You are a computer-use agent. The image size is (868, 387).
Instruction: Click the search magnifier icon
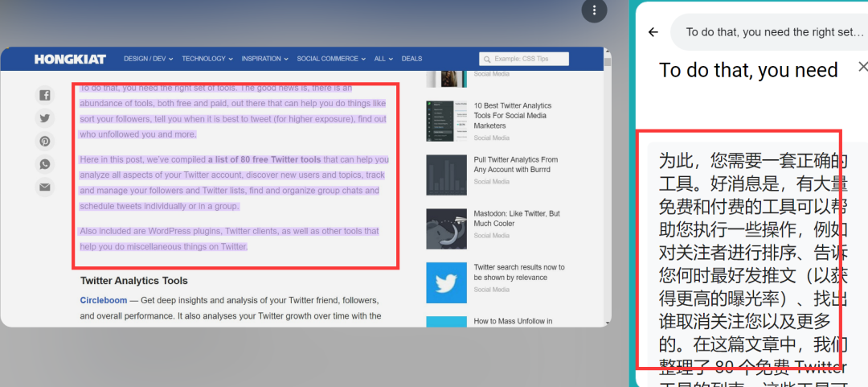click(487, 60)
